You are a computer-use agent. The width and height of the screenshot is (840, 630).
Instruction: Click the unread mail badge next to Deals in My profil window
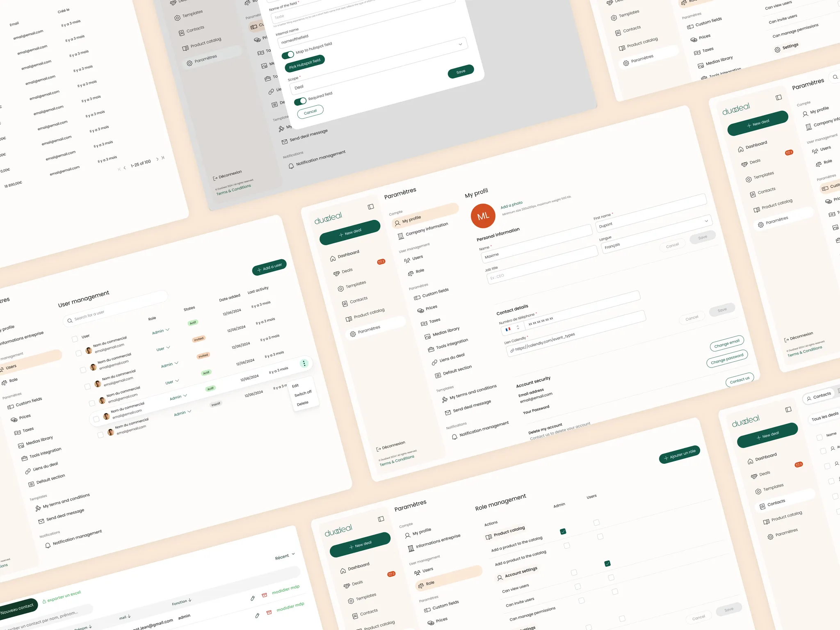pyautogui.click(x=381, y=262)
